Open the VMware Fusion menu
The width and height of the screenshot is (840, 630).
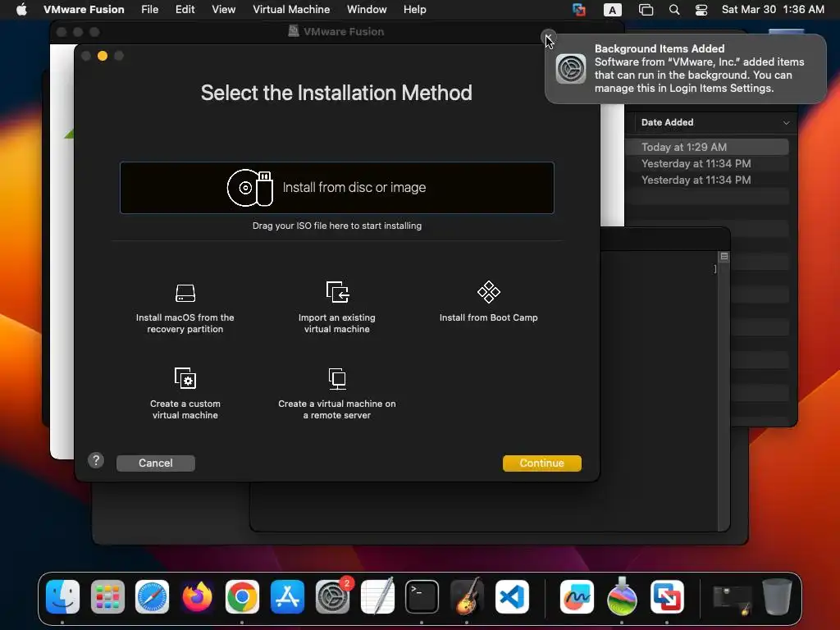(84, 9)
